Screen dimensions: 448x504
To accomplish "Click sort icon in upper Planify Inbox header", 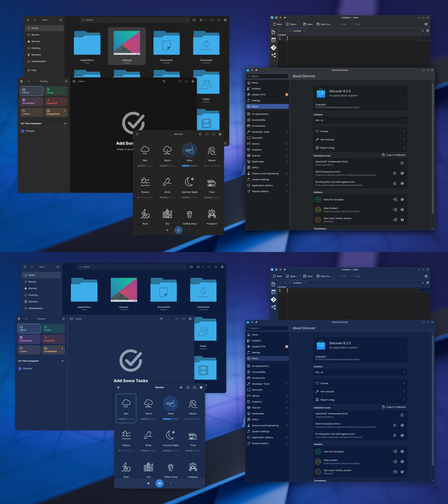I will point(164,81).
